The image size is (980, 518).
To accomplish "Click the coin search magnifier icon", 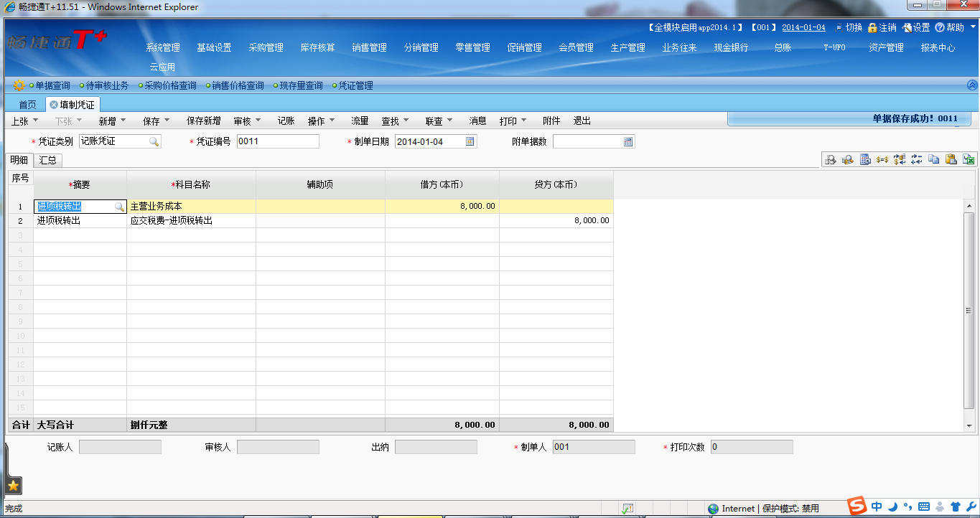I will tap(848, 160).
